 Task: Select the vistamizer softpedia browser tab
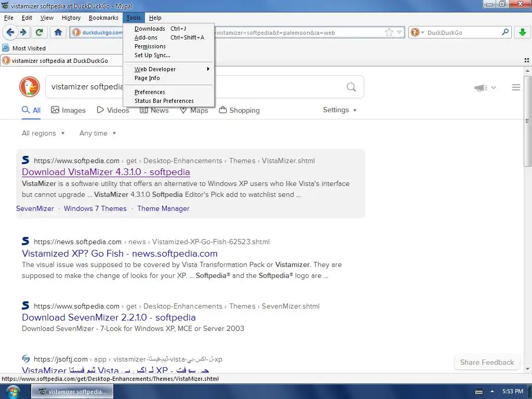tap(61, 61)
